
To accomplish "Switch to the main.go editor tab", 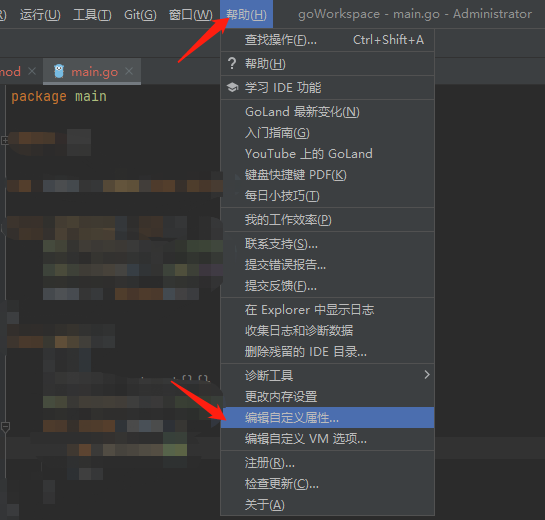I will click(92, 72).
